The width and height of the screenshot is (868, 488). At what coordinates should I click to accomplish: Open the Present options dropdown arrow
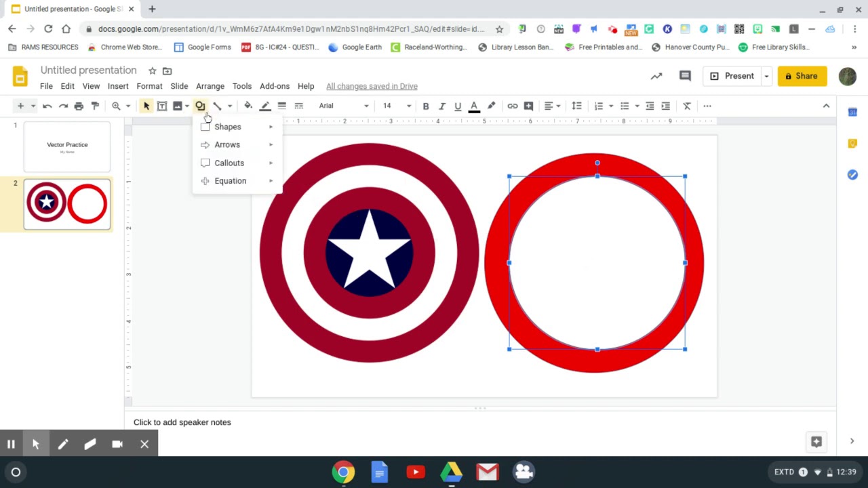point(766,76)
